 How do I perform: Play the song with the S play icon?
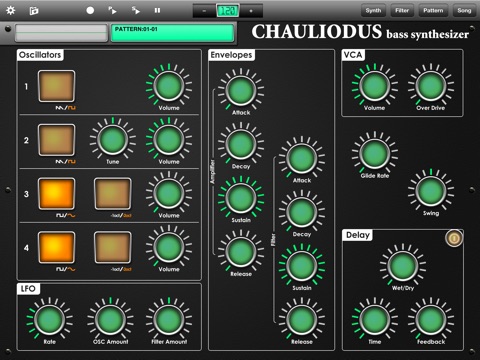pyautogui.click(x=135, y=10)
